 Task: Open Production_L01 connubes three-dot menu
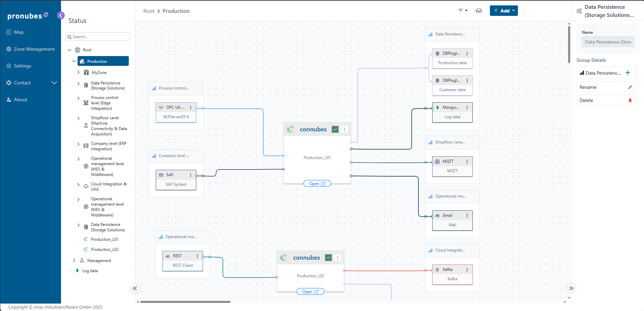(x=344, y=129)
